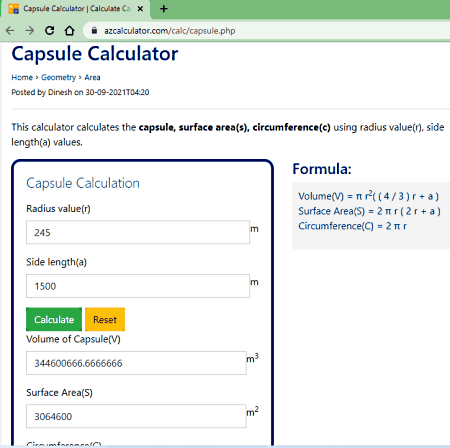Select the Surface Area result field
The height and width of the screenshot is (448, 450).
[x=136, y=416]
